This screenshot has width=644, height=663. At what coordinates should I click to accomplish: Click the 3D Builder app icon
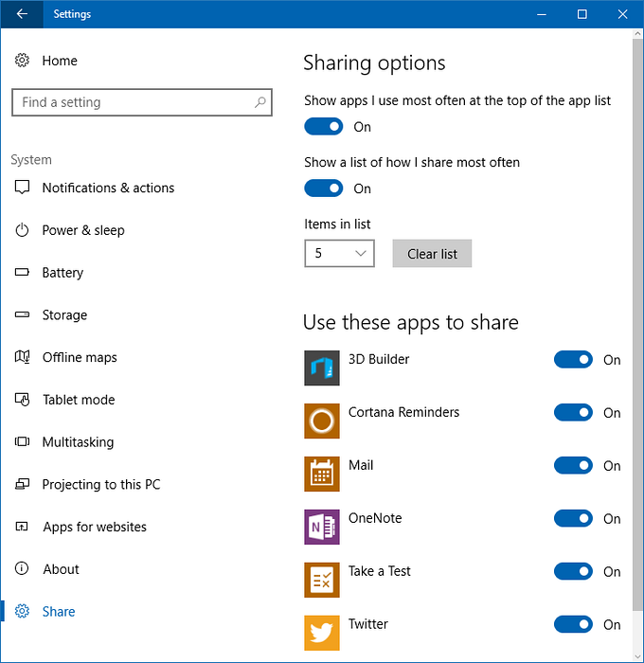[322, 367]
